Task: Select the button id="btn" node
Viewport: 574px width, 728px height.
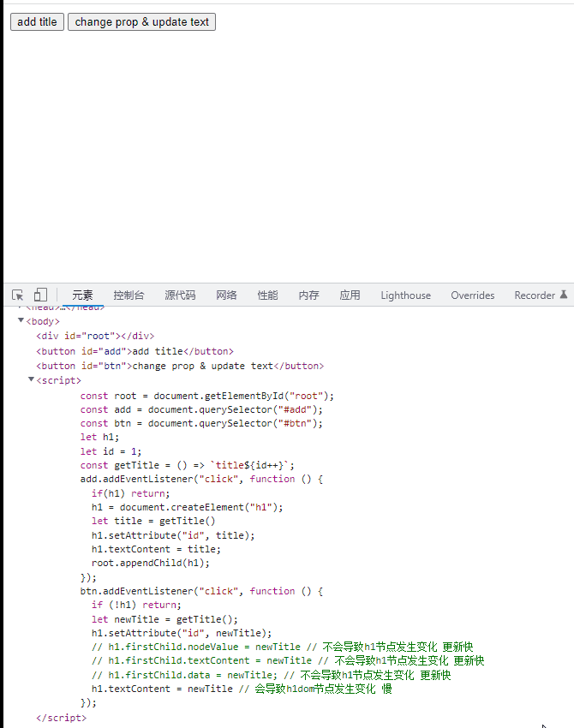Action: click(180, 366)
